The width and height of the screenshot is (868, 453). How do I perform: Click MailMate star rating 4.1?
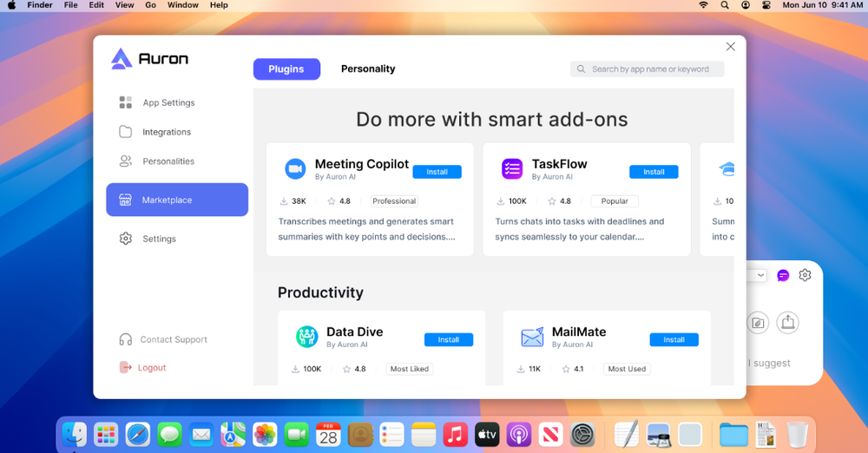tap(573, 369)
